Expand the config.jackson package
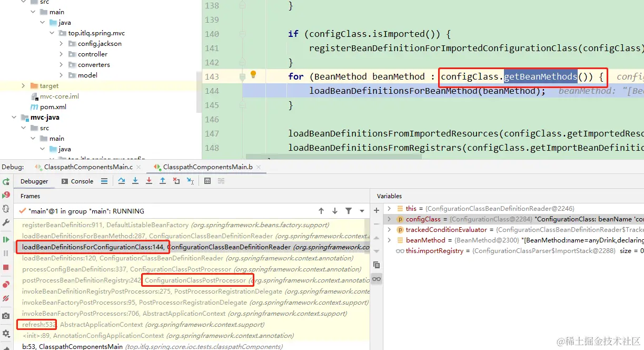644x350 pixels. point(62,44)
